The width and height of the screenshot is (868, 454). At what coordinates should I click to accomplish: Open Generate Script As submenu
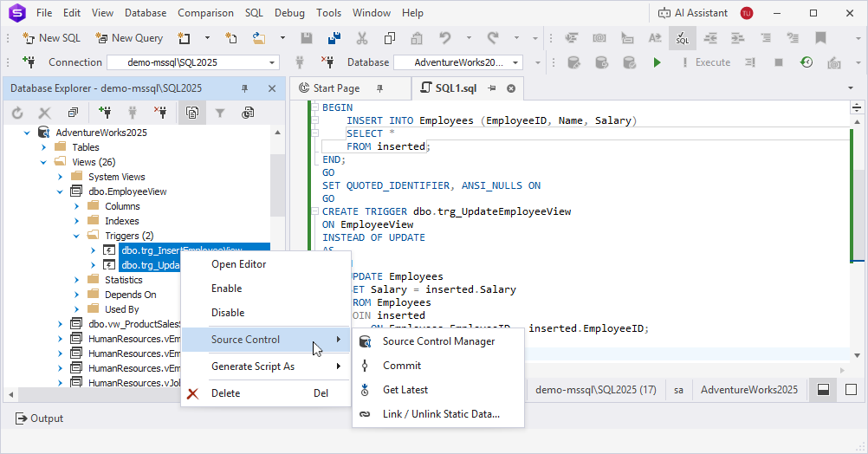[x=266, y=366]
